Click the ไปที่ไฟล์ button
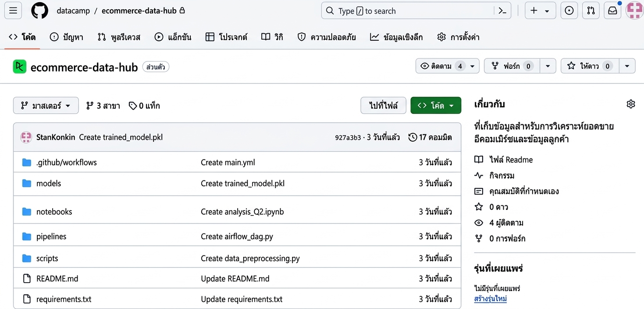Viewport: 644px width, 309px height. [x=383, y=105]
